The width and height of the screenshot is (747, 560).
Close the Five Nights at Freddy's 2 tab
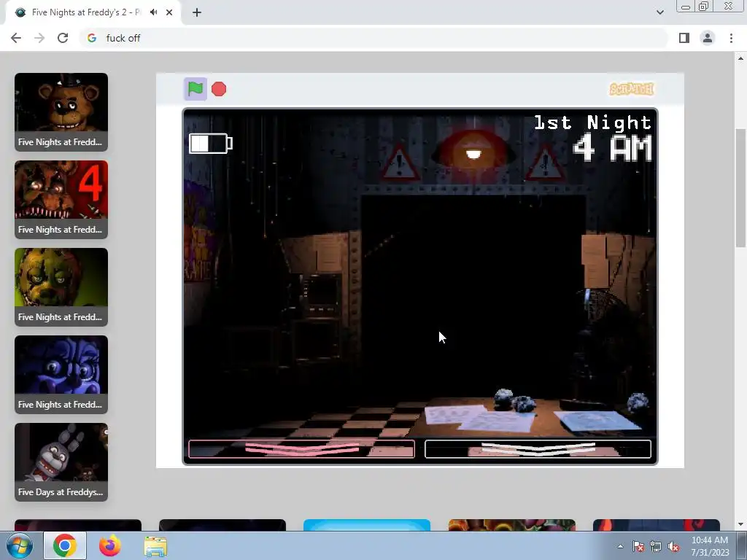(169, 12)
